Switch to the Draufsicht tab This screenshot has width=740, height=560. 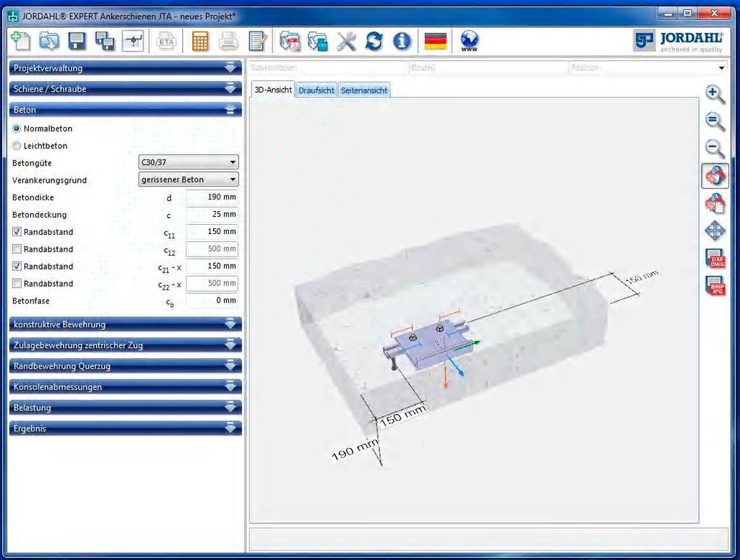[317, 90]
